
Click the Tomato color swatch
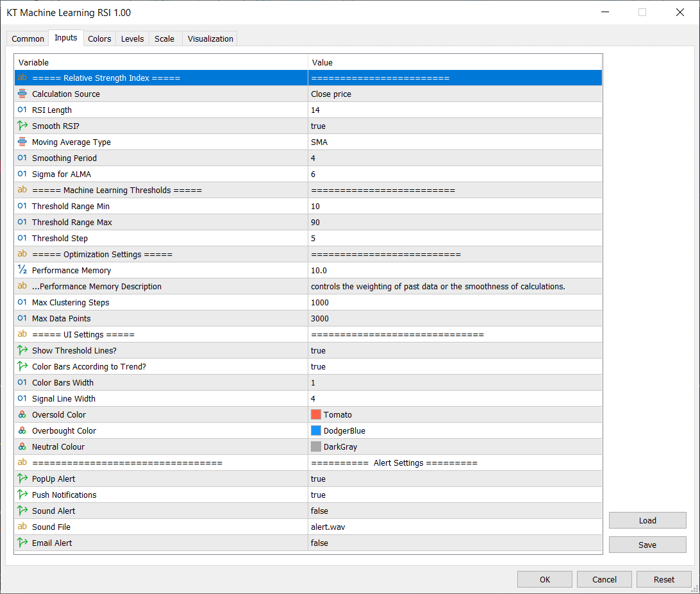316,414
